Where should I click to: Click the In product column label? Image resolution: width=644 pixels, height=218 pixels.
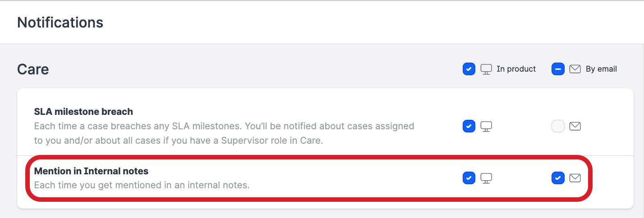[516, 69]
